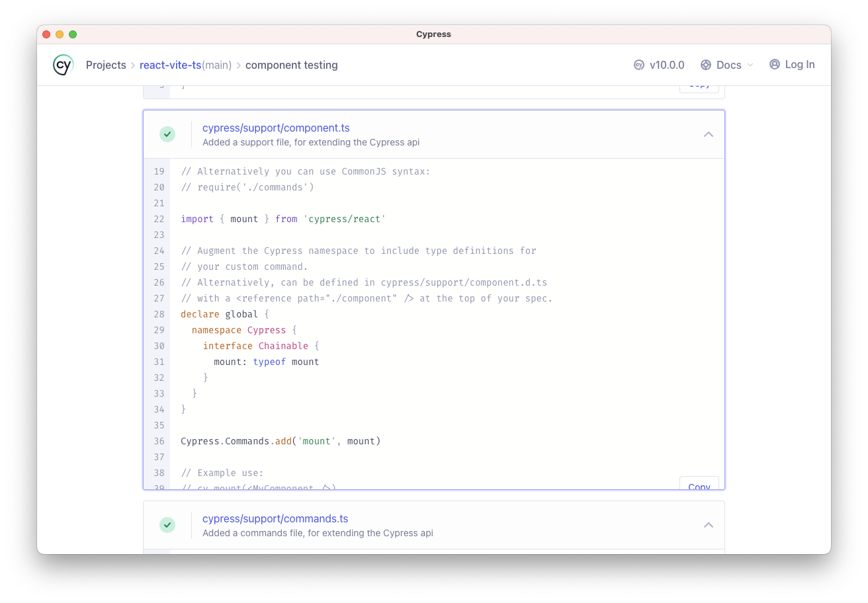Select component testing in the breadcrumb

click(291, 65)
